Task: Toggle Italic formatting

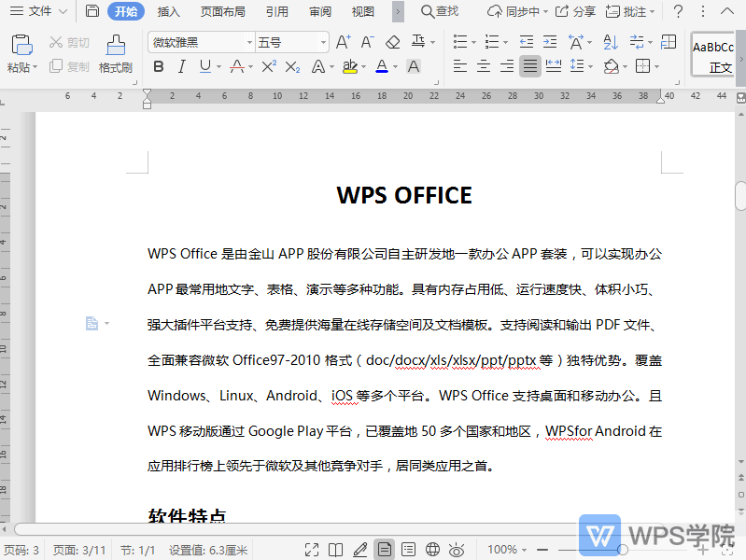Action: click(x=181, y=66)
